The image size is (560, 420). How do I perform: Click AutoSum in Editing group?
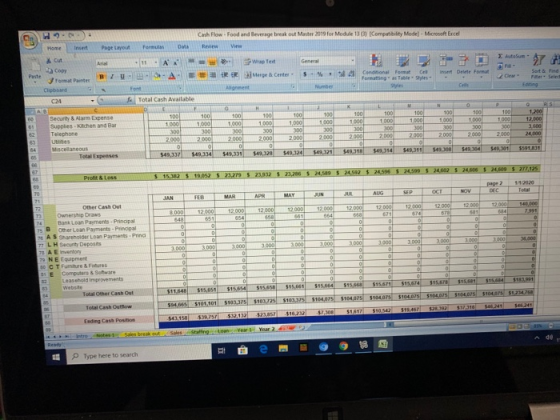click(512, 56)
